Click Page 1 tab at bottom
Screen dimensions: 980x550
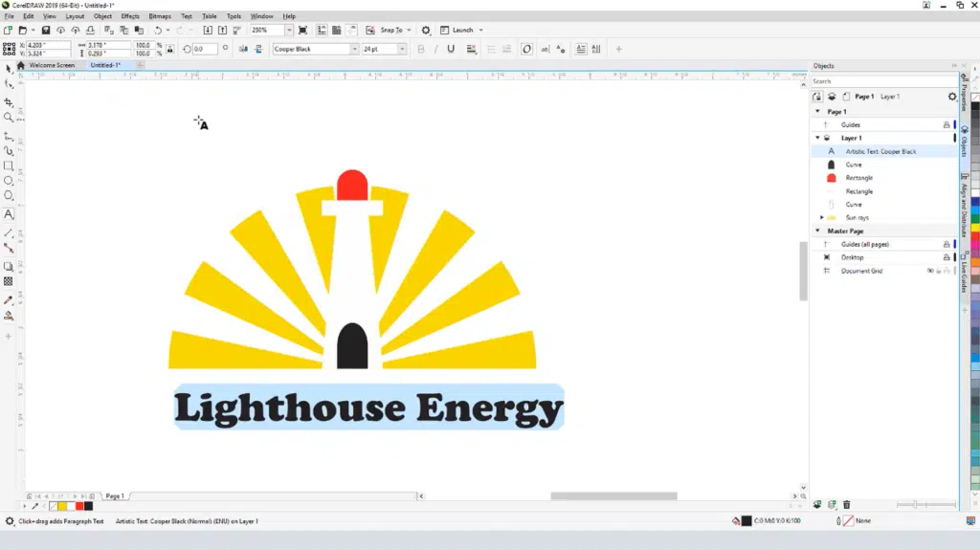(x=115, y=495)
